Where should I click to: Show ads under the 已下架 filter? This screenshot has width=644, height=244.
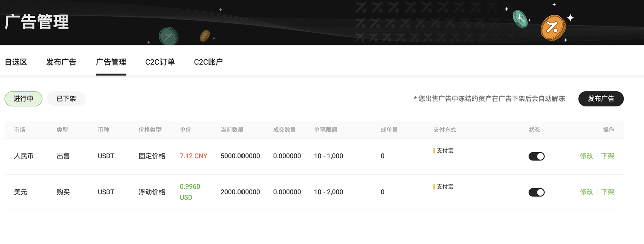(66, 99)
